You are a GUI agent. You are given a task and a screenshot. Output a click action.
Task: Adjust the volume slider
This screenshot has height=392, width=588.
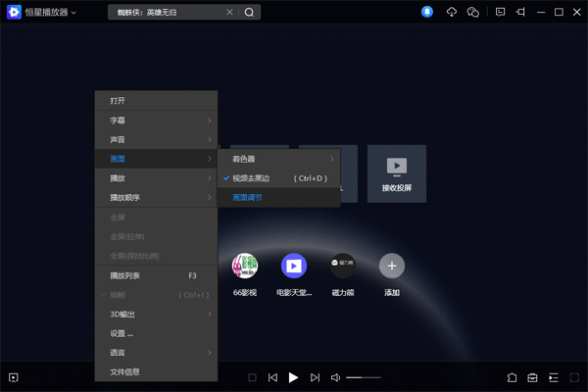point(363,377)
